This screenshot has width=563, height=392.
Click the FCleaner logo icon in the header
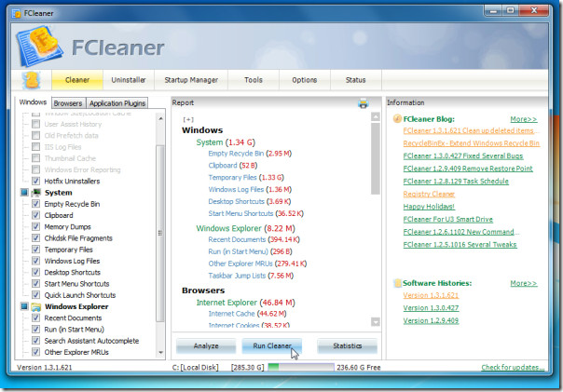pos(39,46)
